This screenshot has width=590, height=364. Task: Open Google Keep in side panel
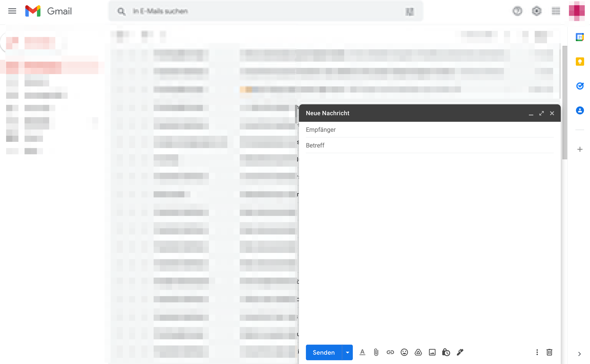pos(580,62)
